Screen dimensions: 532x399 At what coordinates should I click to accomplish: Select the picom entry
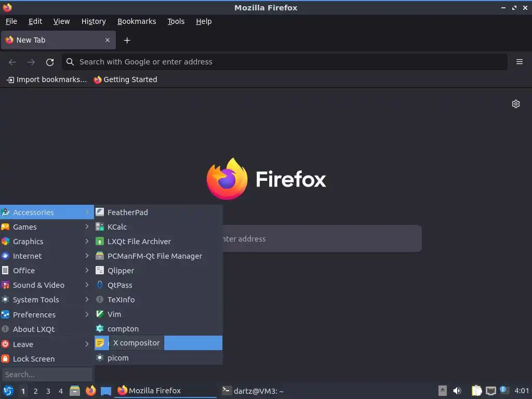point(158,358)
